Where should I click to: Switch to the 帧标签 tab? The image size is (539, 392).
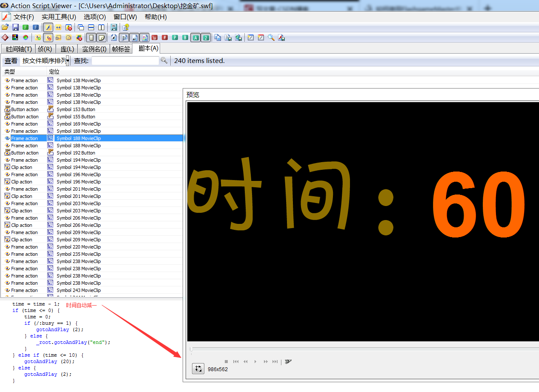(121, 49)
